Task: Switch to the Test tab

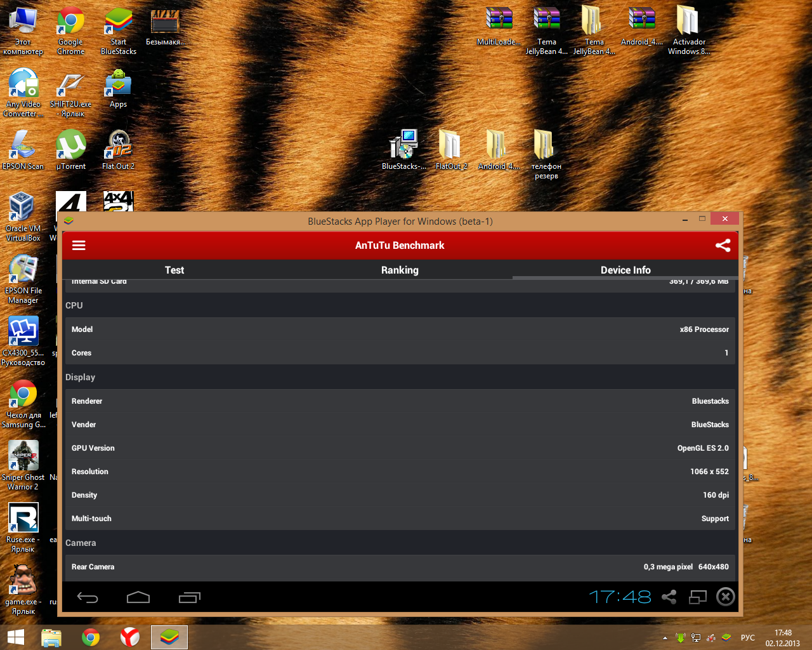Action: [174, 270]
